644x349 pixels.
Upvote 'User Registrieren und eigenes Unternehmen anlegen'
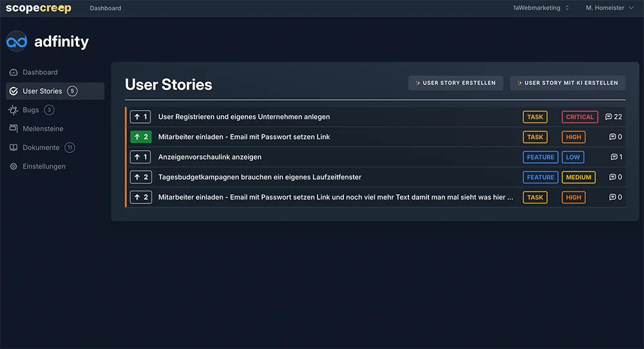(140, 117)
